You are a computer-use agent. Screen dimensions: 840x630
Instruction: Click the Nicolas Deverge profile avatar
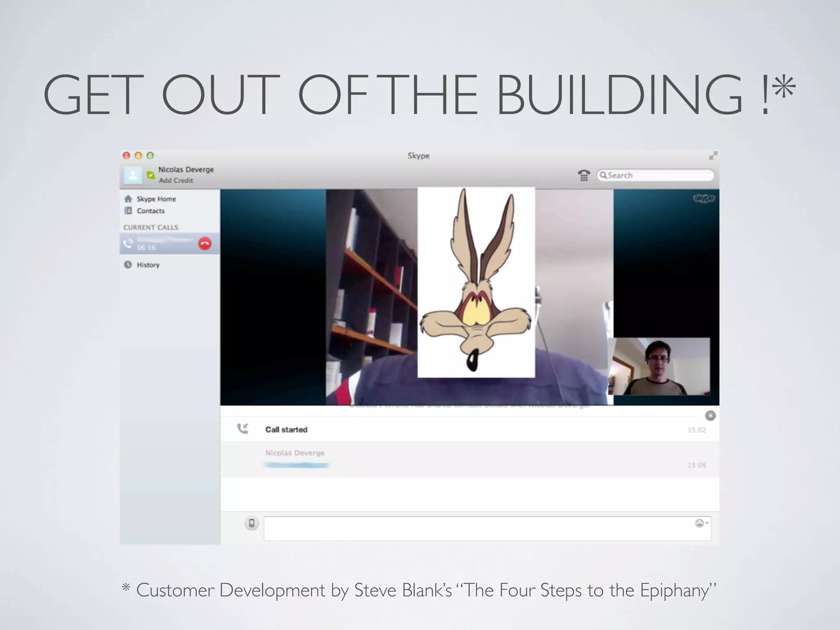[x=133, y=176]
